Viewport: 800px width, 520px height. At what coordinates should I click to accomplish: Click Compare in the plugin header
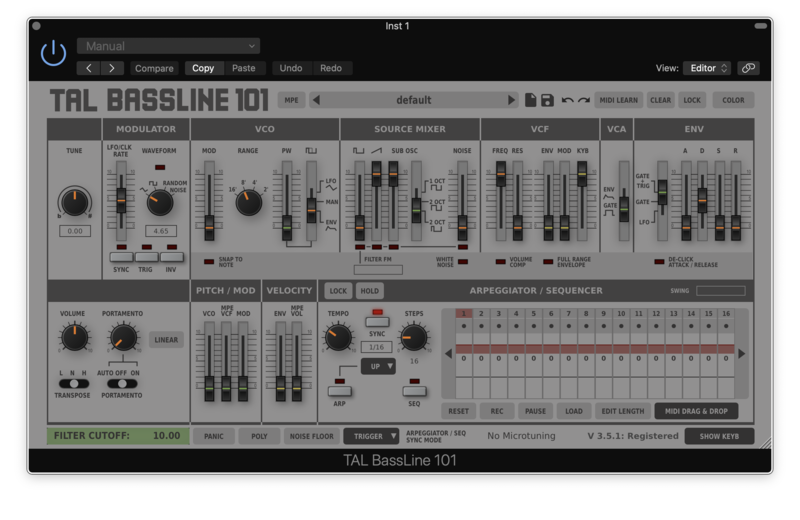tap(154, 68)
